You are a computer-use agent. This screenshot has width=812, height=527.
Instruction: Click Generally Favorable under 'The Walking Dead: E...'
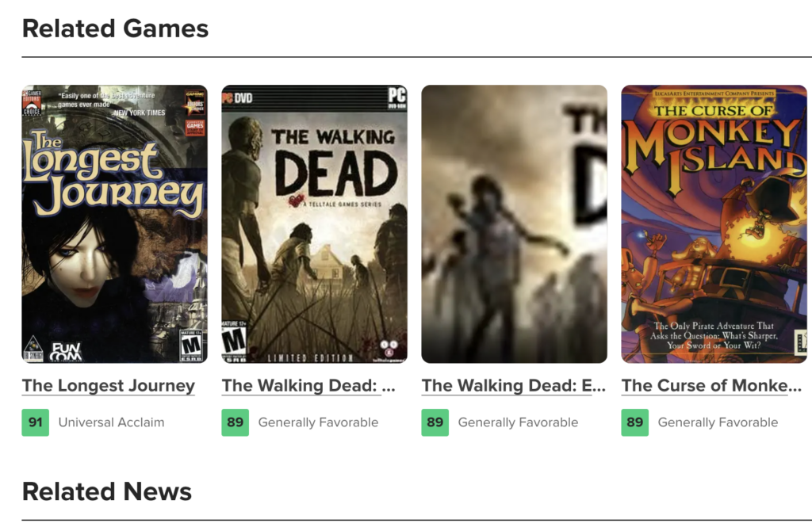point(518,422)
